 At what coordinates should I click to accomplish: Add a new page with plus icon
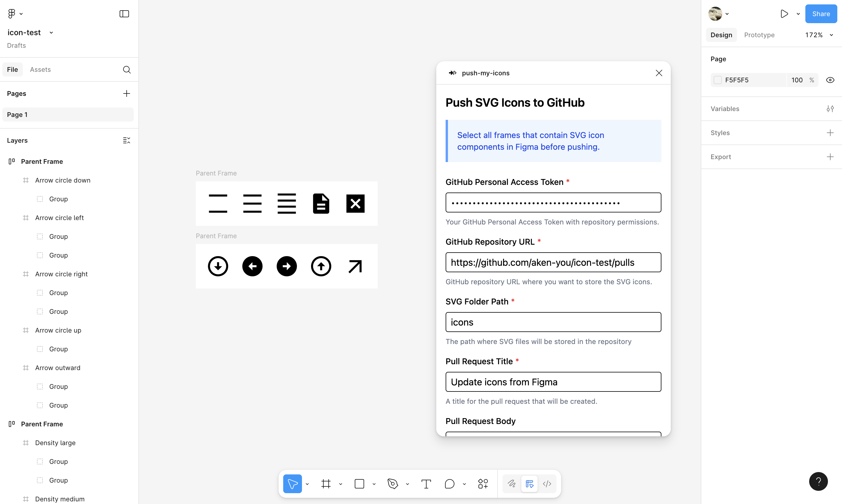[126, 93]
